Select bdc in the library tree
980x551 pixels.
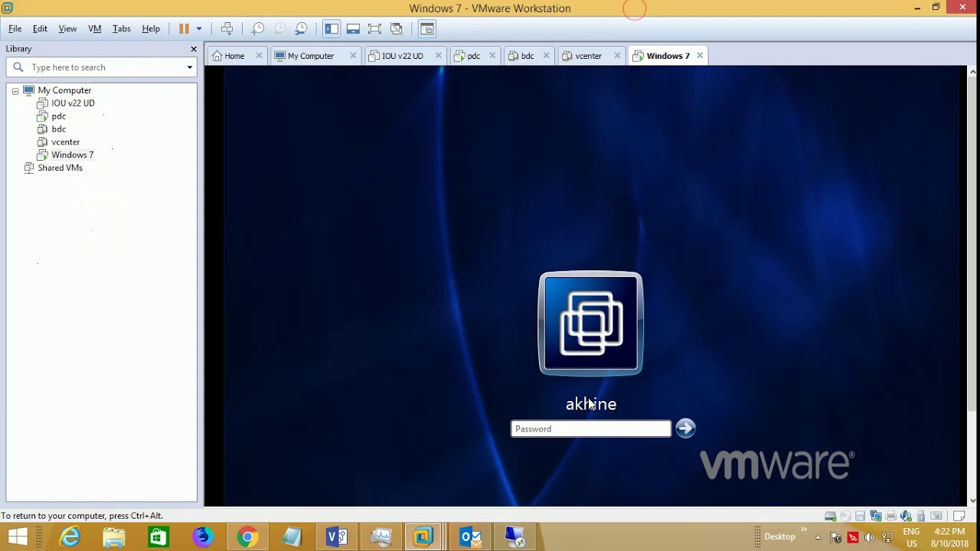58,129
